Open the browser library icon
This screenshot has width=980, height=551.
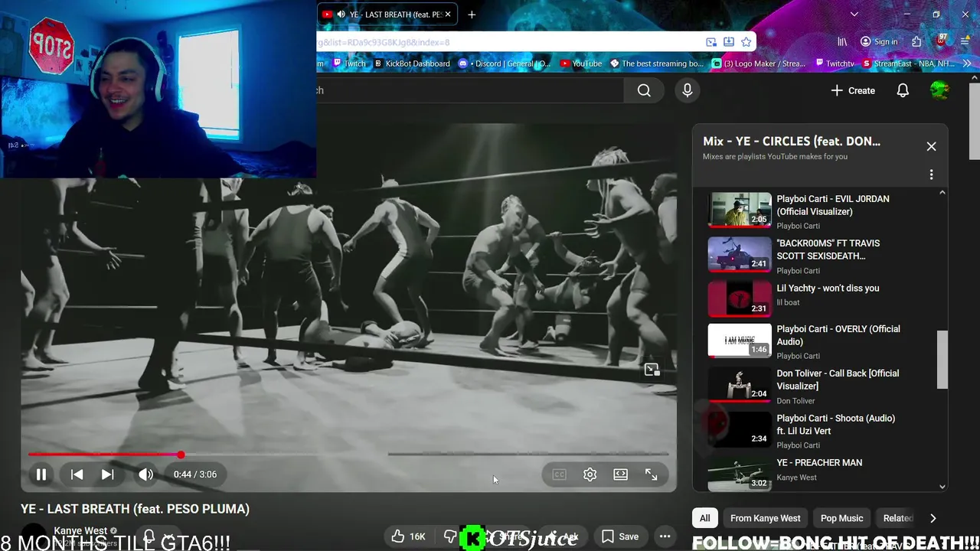[842, 42]
